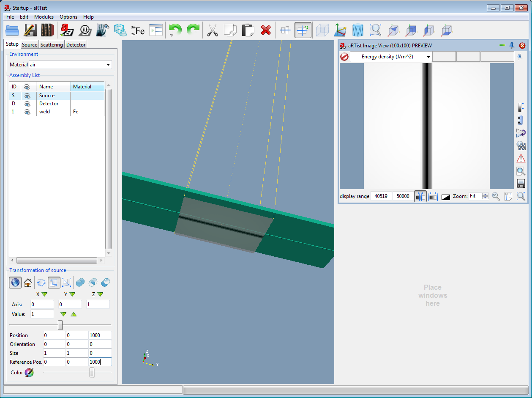
Task: Select the triangle-in-cube view icon
Action: point(393,30)
